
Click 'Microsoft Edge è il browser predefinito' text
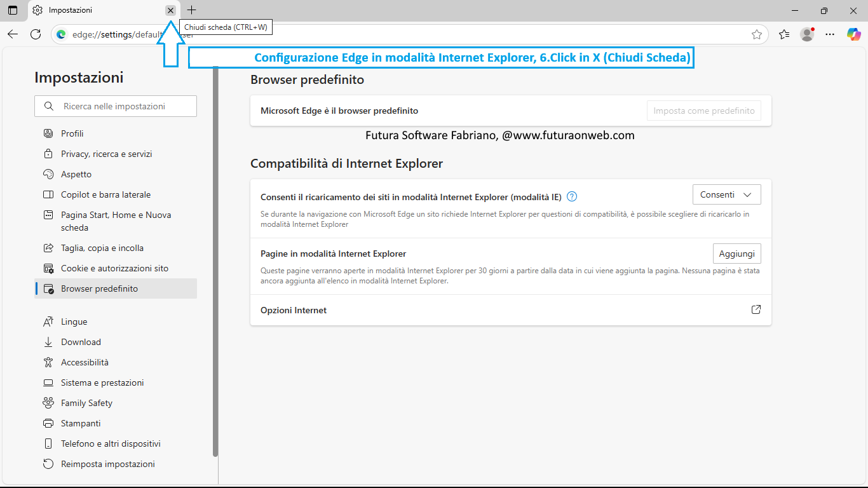click(339, 111)
